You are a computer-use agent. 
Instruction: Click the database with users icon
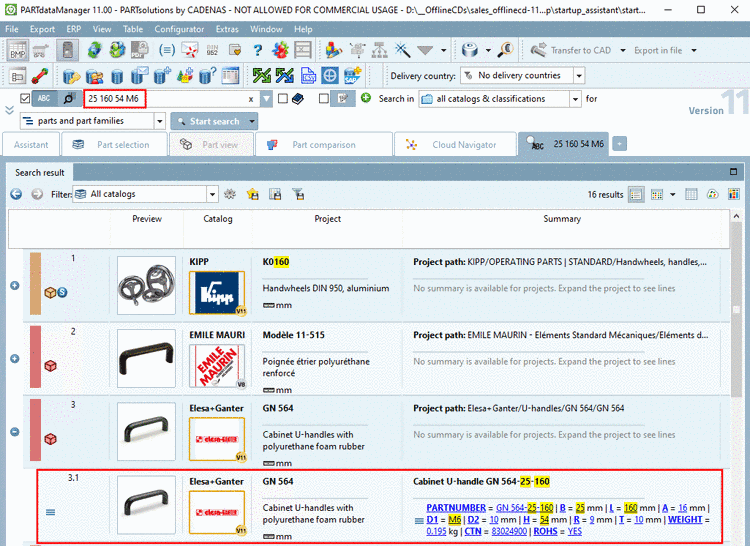pyautogui.click(x=94, y=76)
